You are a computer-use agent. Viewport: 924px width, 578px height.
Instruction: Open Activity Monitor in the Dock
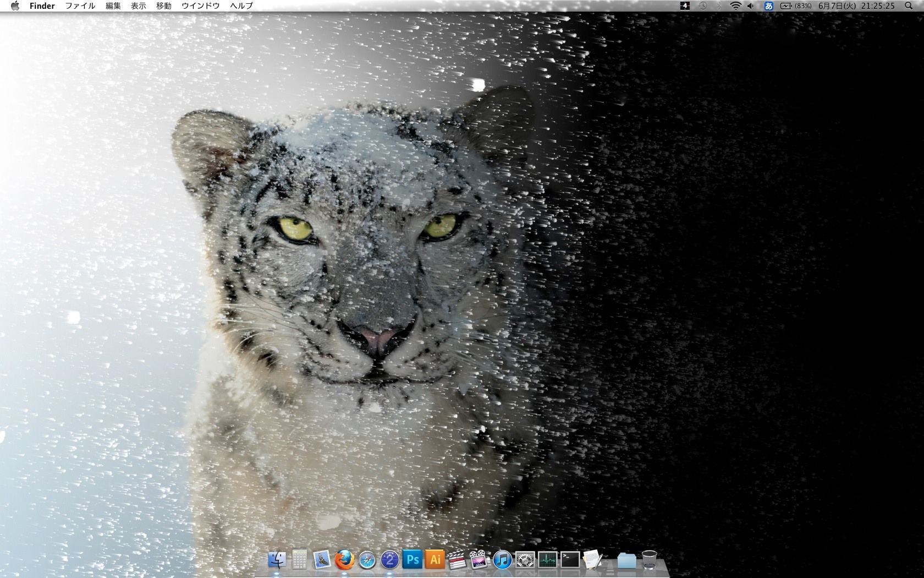[547, 560]
